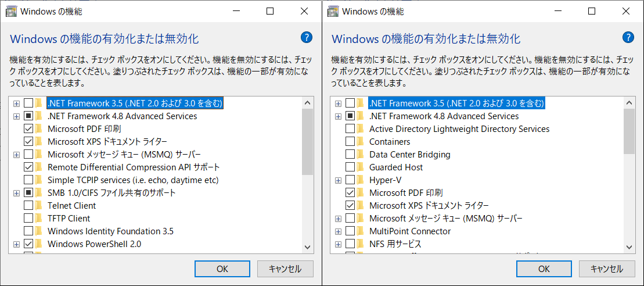Viewport: 644px width, 286px height.
Task: Select Telnet Client row text
Action: click(x=72, y=205)
